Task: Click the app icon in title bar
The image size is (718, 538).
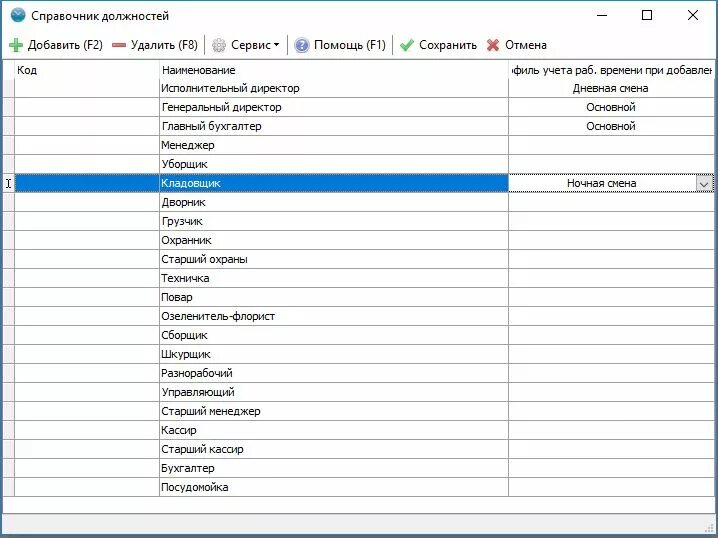Action: pyautogui.click(x=18, y=15)
